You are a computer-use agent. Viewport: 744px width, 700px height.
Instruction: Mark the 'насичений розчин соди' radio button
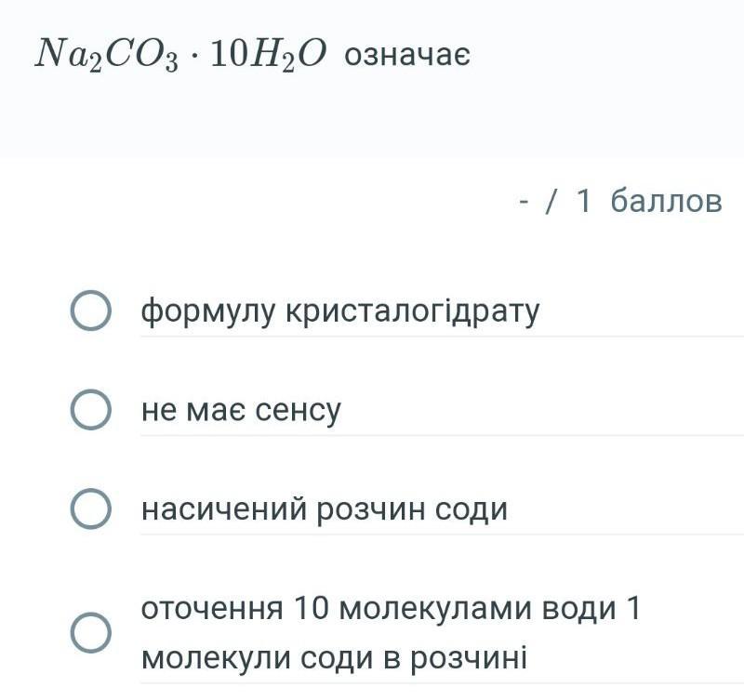[x=91, y=509]
